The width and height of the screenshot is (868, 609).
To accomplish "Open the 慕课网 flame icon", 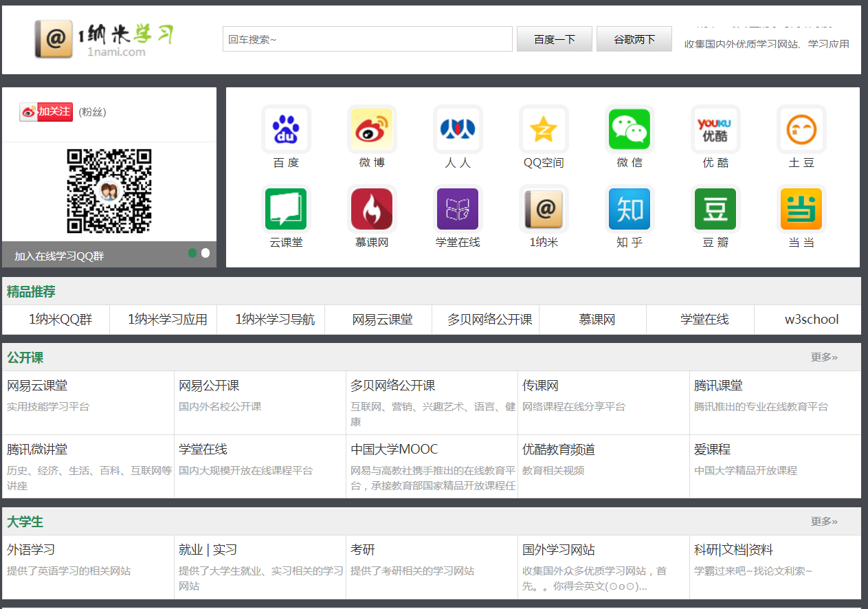I will (x=372, y=209).
